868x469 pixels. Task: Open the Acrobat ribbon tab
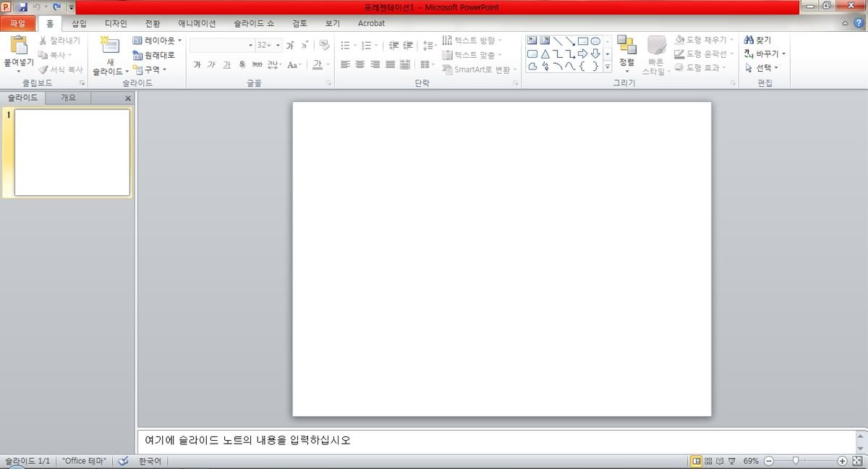point(371,23)
